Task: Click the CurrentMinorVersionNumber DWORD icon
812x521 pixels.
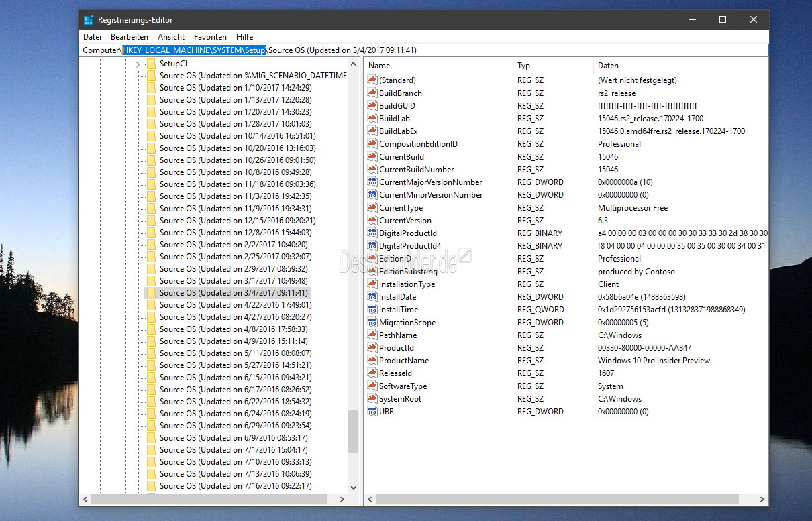Action: pos(373,195)
